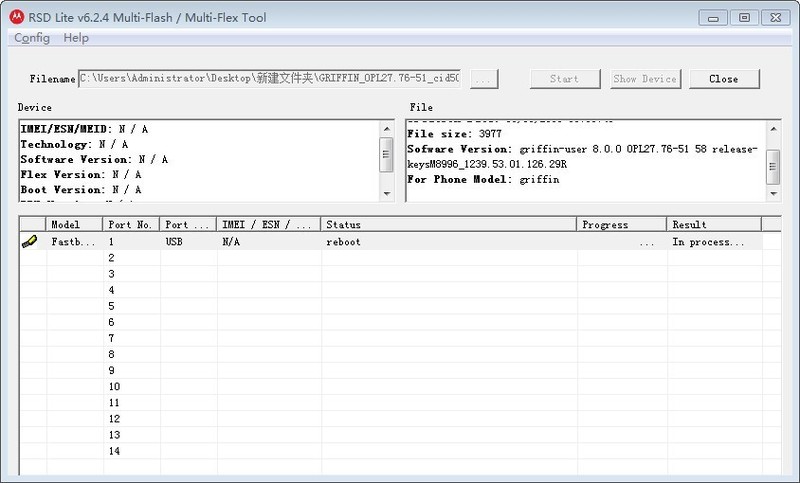Click the Port No. column header
This screenshot has height=483, width=800.
132,224
